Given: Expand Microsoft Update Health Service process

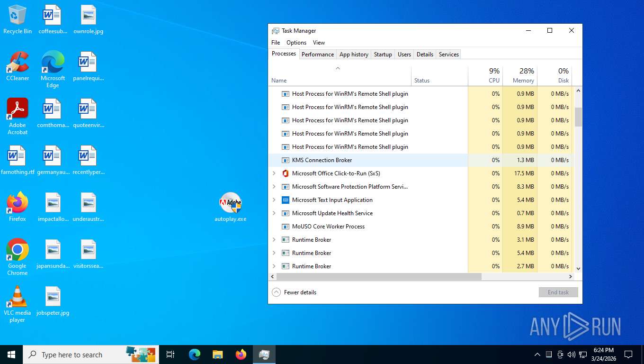Looking at the screenshot, I should pyautogui.click(x=274, y=213).
